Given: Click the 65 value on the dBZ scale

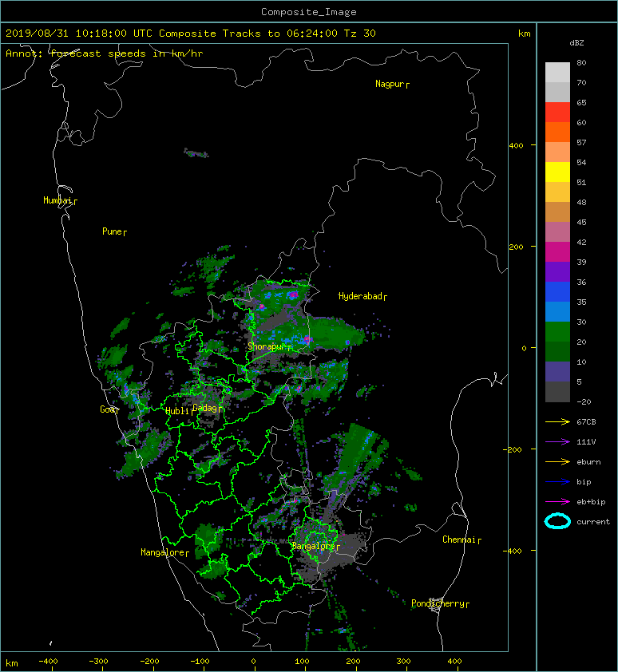Looking at the screenshot, I should (x=581, y=102).
